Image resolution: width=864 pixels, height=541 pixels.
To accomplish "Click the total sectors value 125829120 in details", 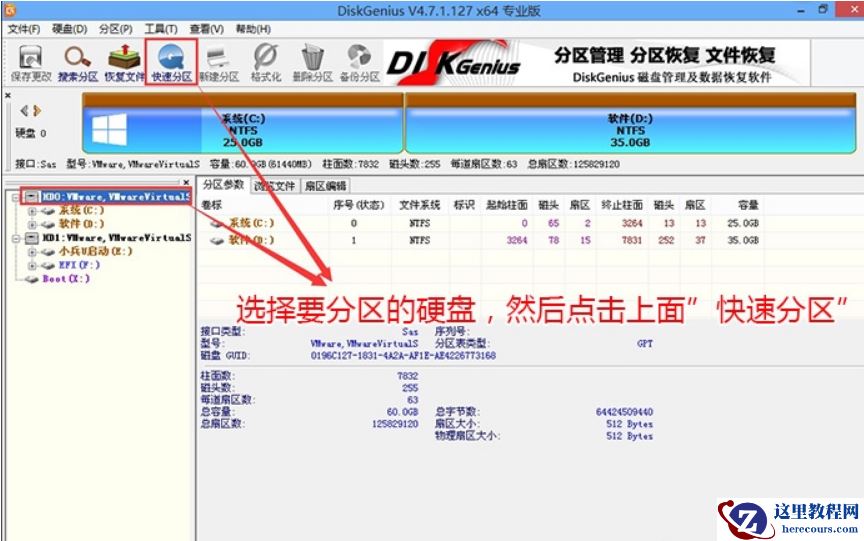I will coord(395,424).
